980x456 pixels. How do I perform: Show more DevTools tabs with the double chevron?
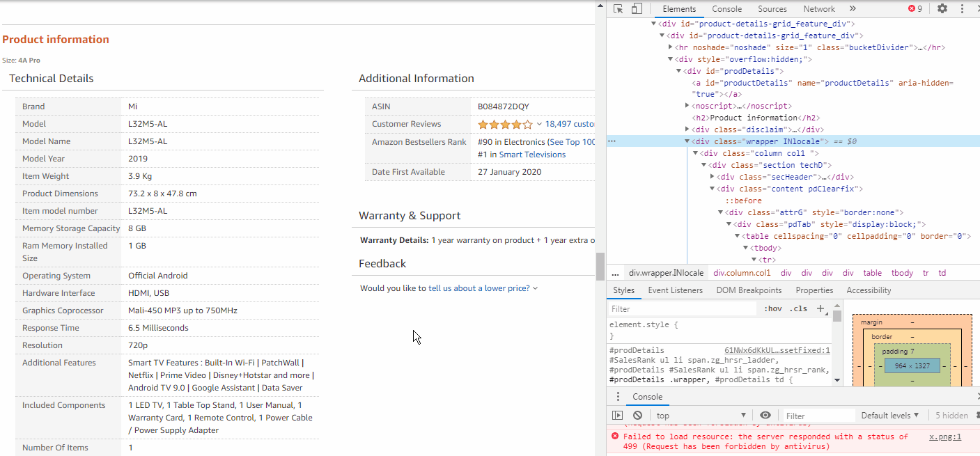point(853,9)
